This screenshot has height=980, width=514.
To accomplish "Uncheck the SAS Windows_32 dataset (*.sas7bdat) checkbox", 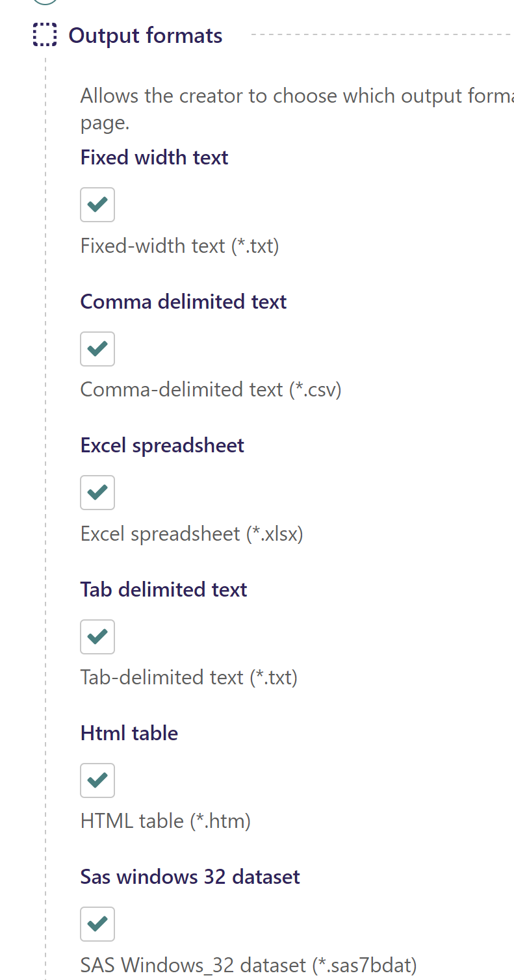I will click(x=97, y=923).
